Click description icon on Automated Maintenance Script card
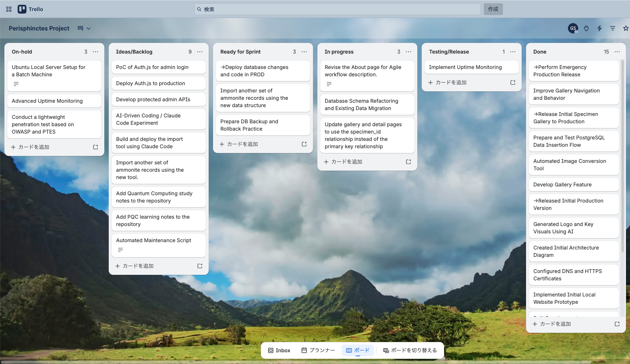The width and height of the screenshot is (630, 364). [x=120, y=250]
